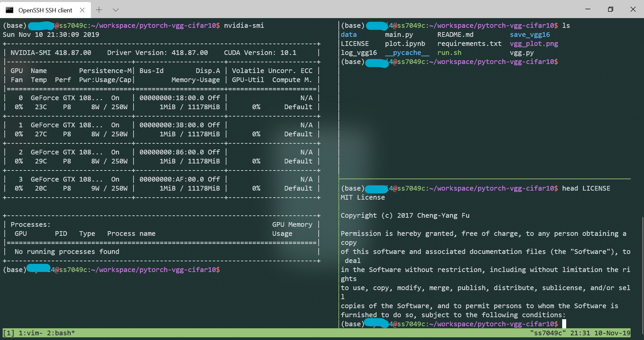This screenshot has width=644, height=340.
Task: Click the tmux window '2:bash*' in status bar
Action: point(61,333)
